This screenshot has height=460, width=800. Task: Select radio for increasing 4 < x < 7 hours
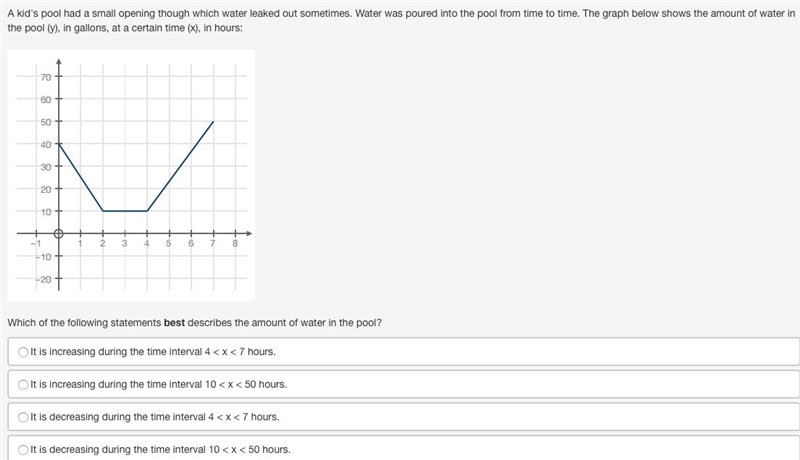click(x=23, y=352)
